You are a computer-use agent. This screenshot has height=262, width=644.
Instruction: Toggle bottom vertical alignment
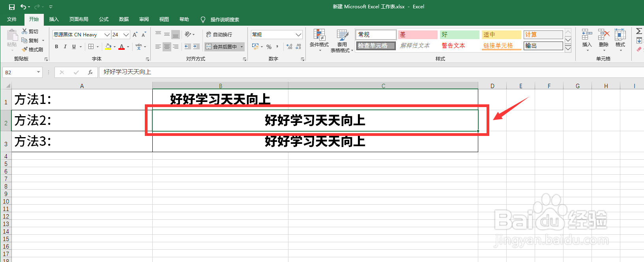pos(176,34)
